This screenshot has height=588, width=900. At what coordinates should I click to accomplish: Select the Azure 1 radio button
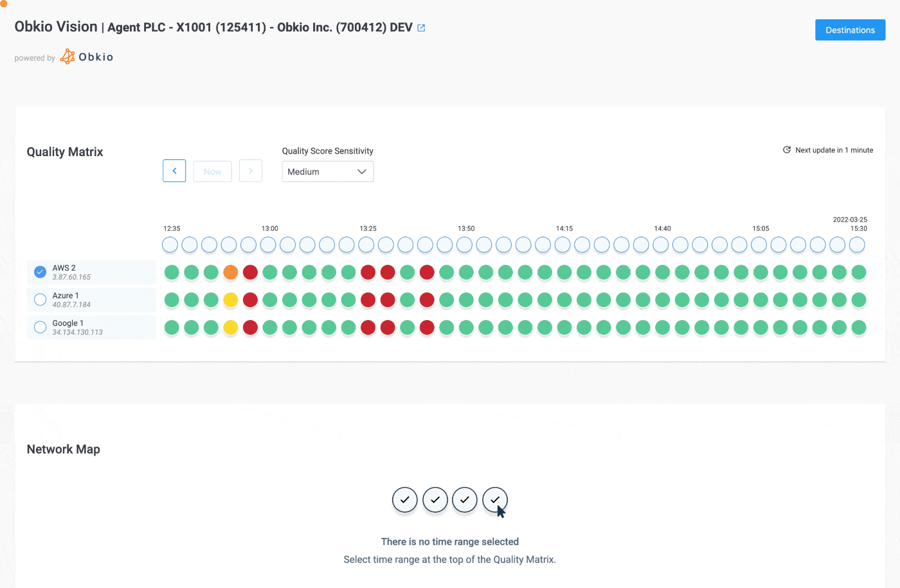tap(39, 299)
